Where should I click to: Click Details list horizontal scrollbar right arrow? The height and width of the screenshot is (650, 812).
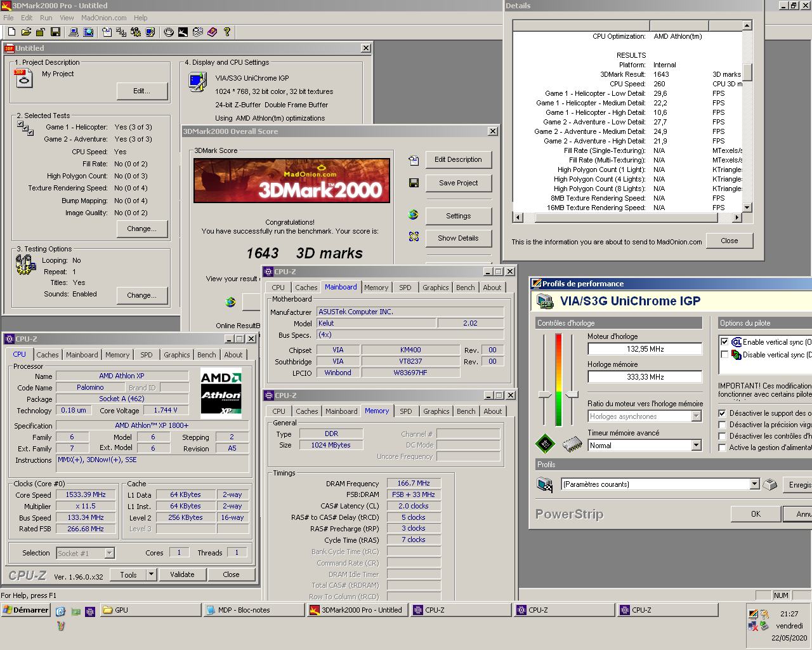(x=737, y=217)
